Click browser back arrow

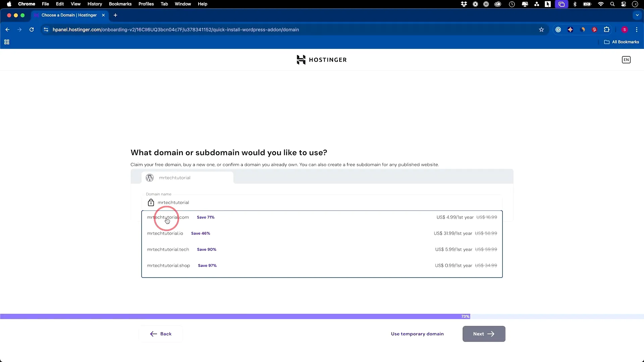click(7, 29)
